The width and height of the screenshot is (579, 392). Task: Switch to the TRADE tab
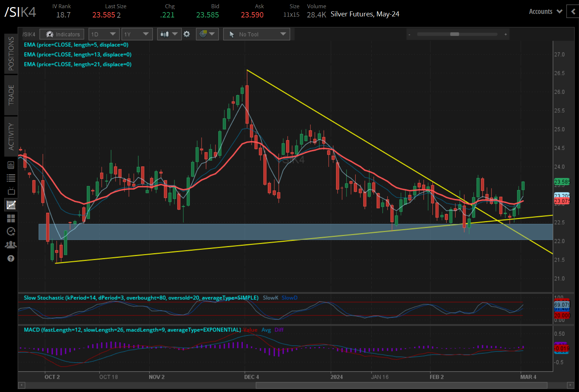pyautogui.click(x=11, y=95)
